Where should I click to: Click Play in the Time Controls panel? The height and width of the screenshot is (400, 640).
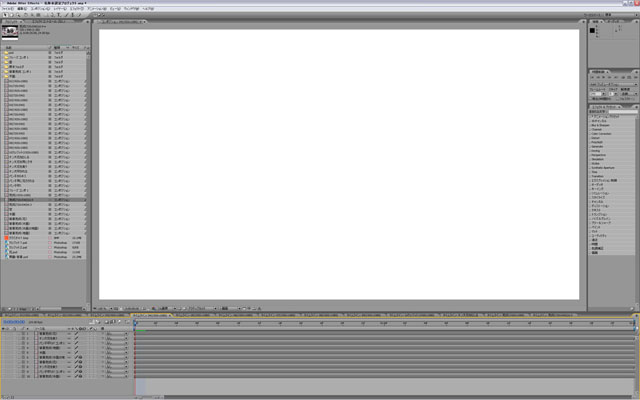[603, 77]
